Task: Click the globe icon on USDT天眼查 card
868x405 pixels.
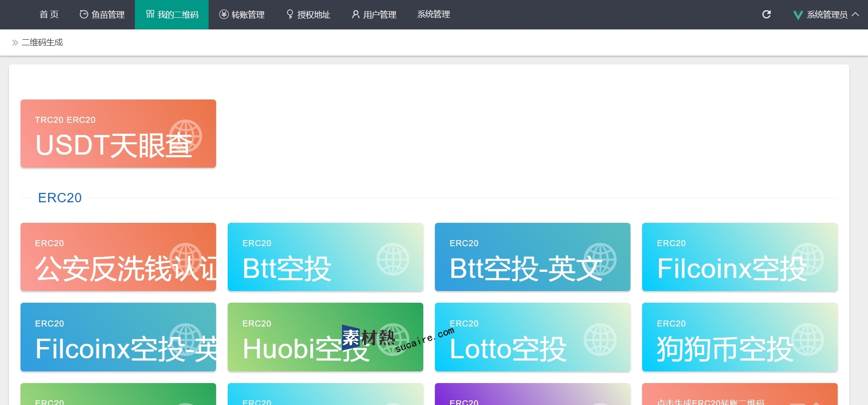Action: 185,136
